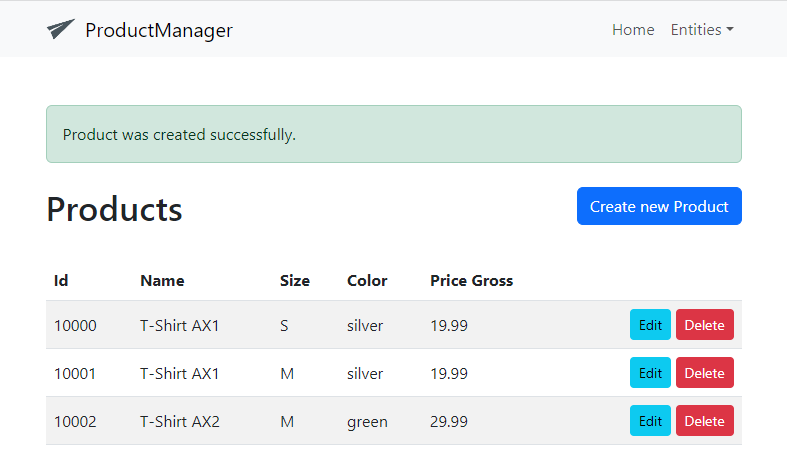Click the Color column header
787x451 pixels.
[367, 280]
